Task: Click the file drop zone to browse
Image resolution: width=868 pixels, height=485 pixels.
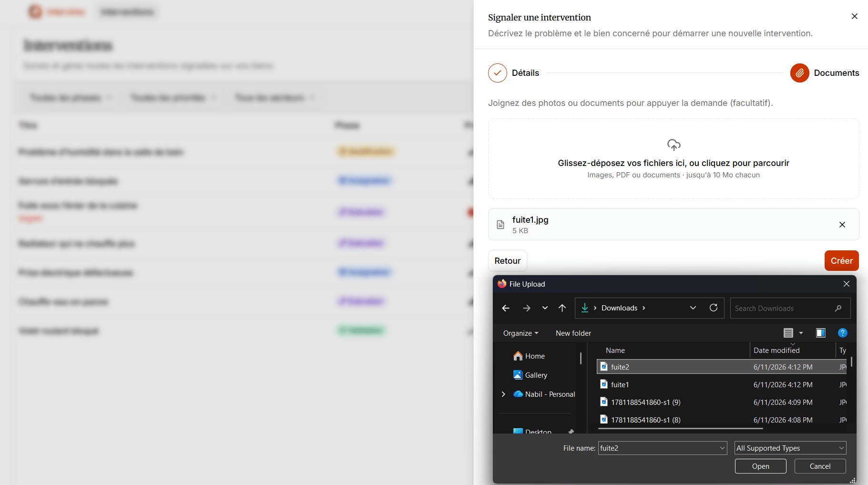Action: pos(673,158)
